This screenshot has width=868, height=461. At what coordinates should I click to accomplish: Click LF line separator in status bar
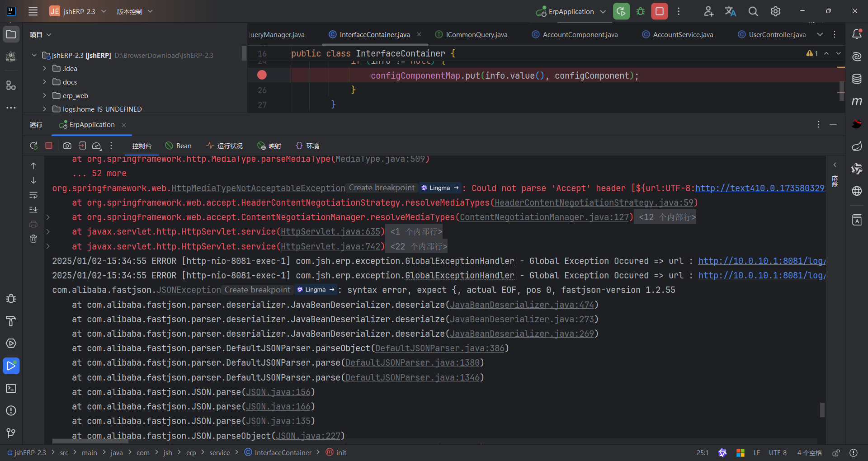757,453
